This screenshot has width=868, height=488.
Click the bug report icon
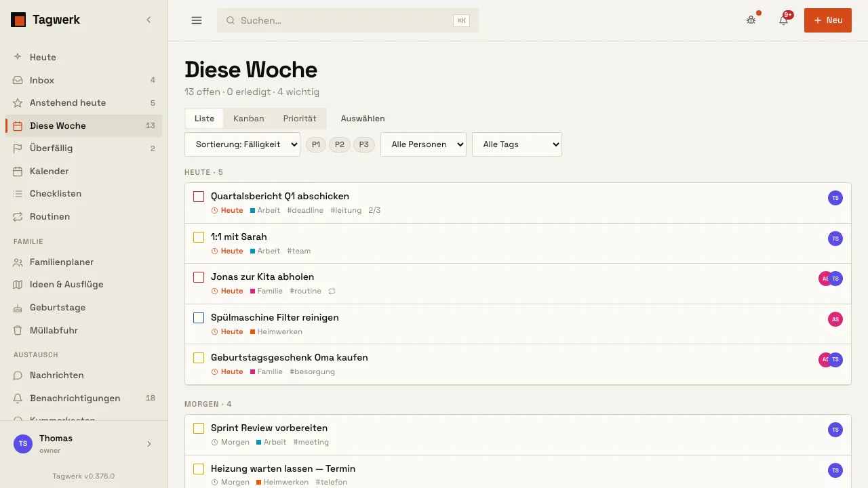[751, 20]
